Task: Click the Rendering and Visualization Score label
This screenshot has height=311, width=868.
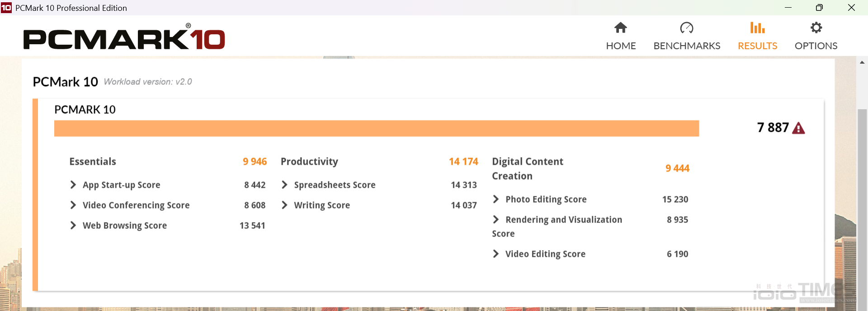Action: click(557, 227)
